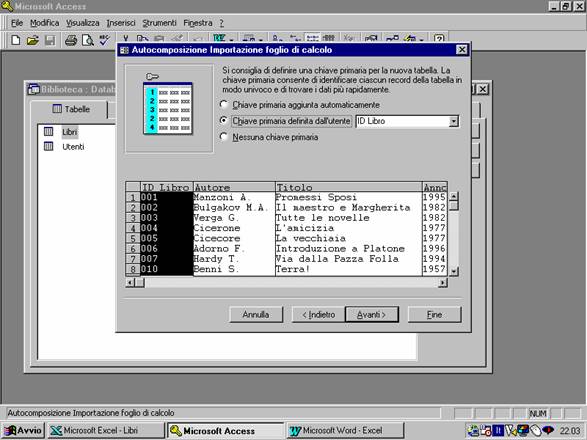Image resolution: width=587 pixels, height=440 pixels.
Task: Open the ID Libro primary key dropdown
Action: tap(454, 121)
